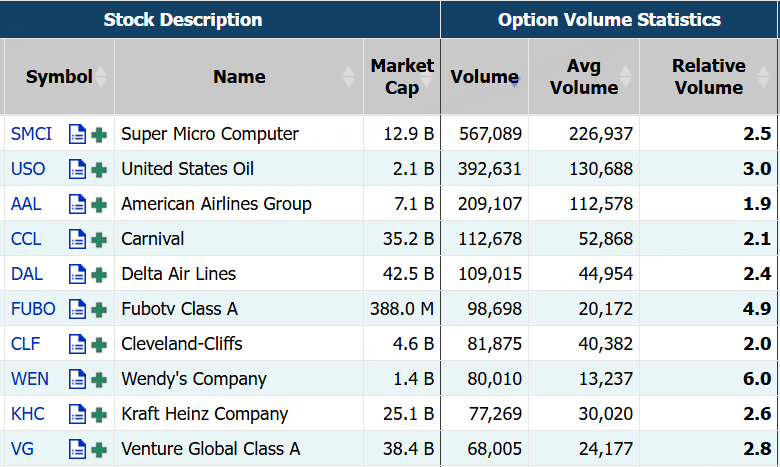Sort by the Volume column header
This screenshot has height=467, width=780.
(484, 77)
